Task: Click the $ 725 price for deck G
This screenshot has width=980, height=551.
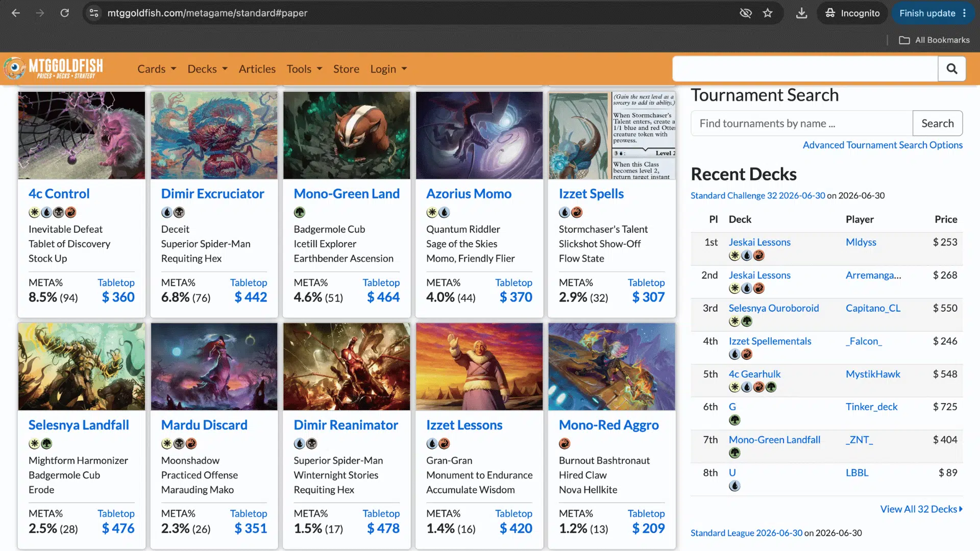Action: click(x=945, y=407)
